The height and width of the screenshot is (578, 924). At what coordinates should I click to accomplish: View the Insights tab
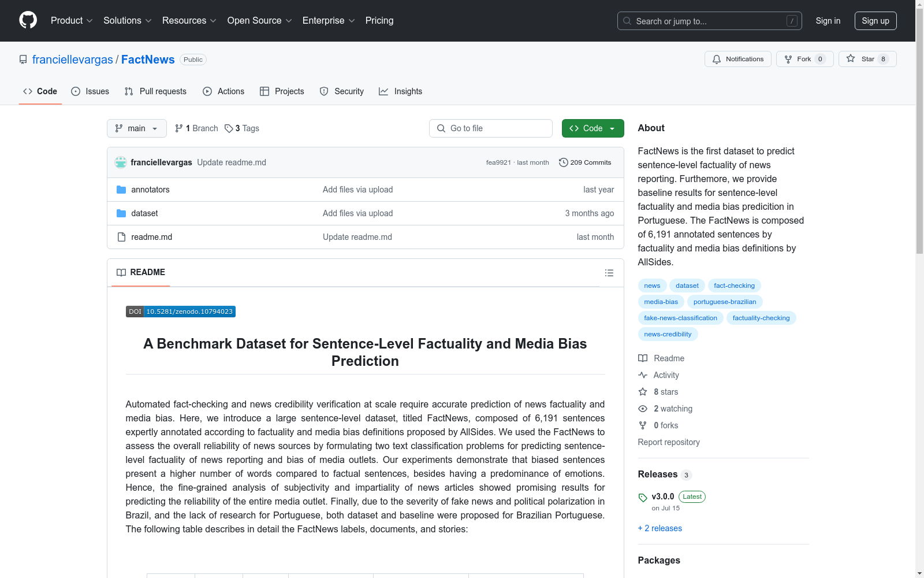coord(401,91)
